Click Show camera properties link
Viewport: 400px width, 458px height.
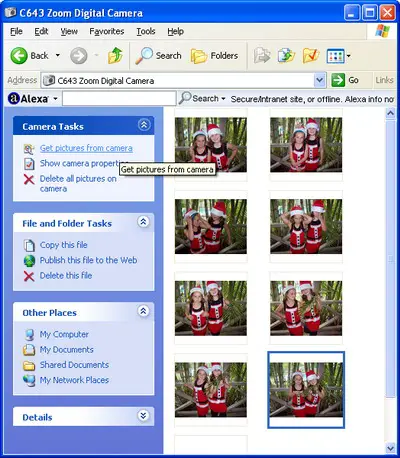[x=79, y=163]
